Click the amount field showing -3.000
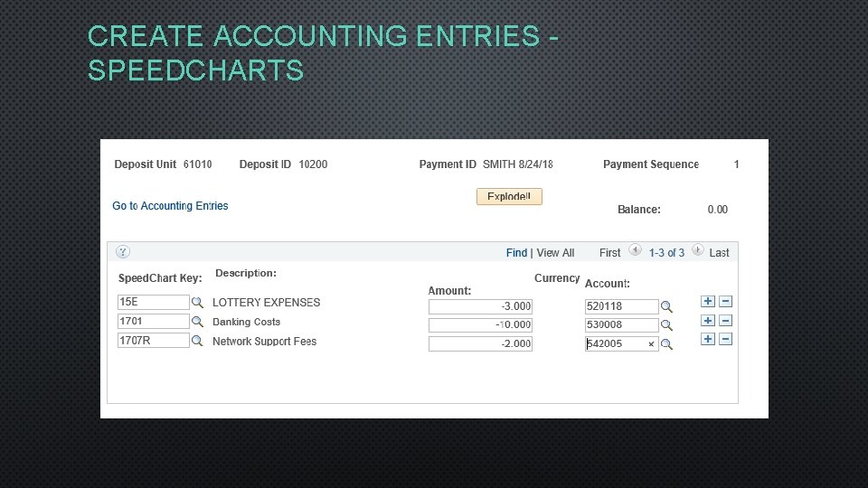 [x=480, y=306]
